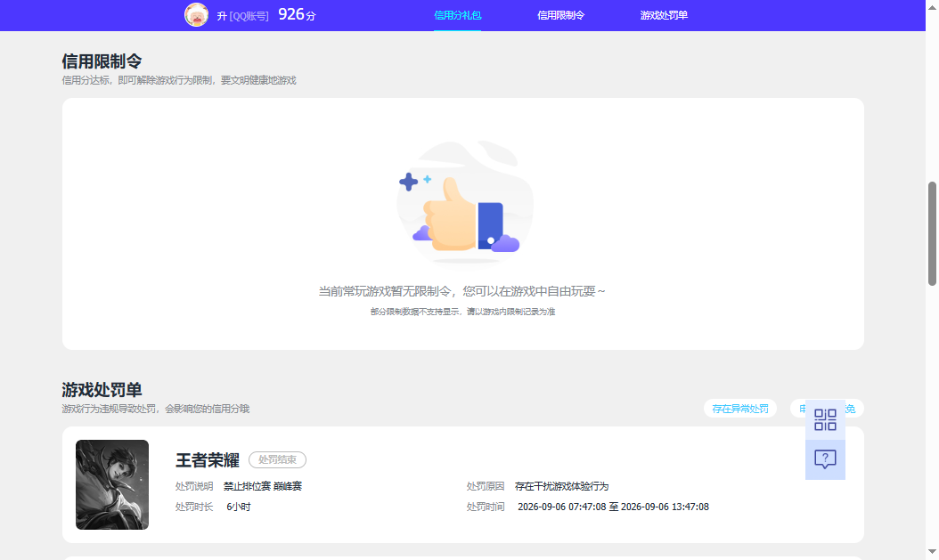Click the scrollbar down arrow
The image size is (939, 560).
click(932, 552)
